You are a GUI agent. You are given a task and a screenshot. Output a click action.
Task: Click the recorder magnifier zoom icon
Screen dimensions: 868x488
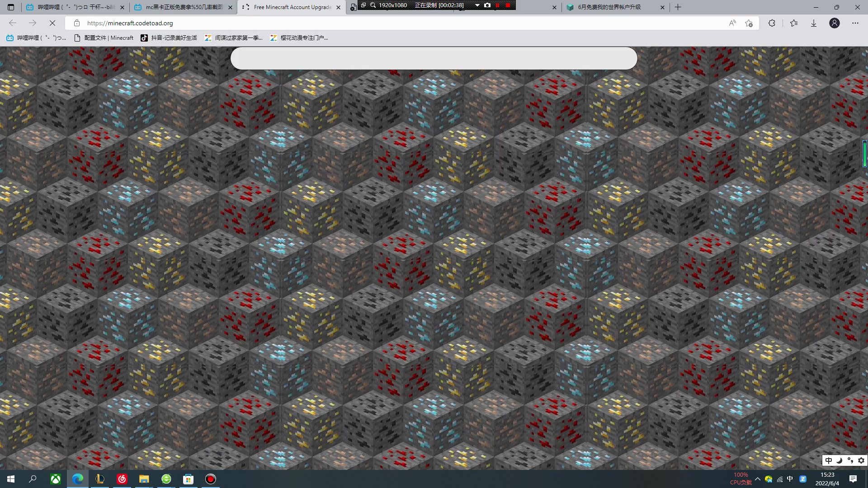pyautogui.click(x=373, y=5)
